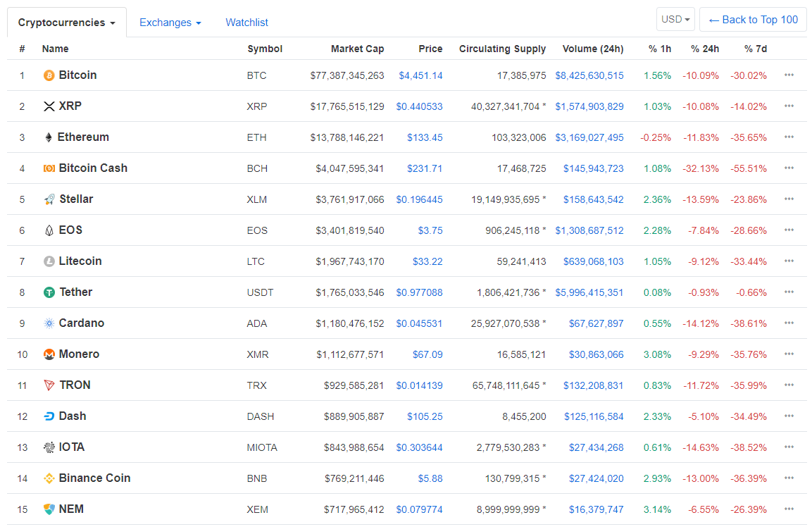Image resolution: width=812 pixels, height=527 pixels.
Task: Click the TRON logo icon
Action: tap(49, 385)
